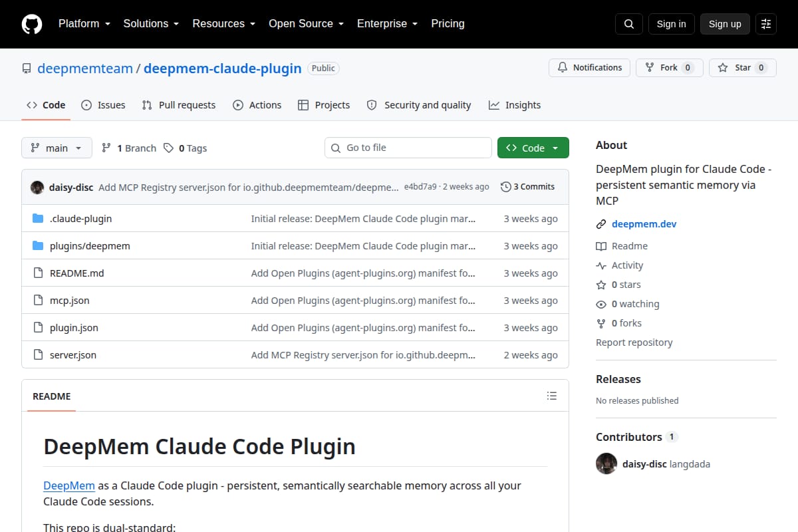Viewport: 798px width, 532px height.
Task: Click the folder icon of plugins/deepmem
Action: [x=38, y=246]
